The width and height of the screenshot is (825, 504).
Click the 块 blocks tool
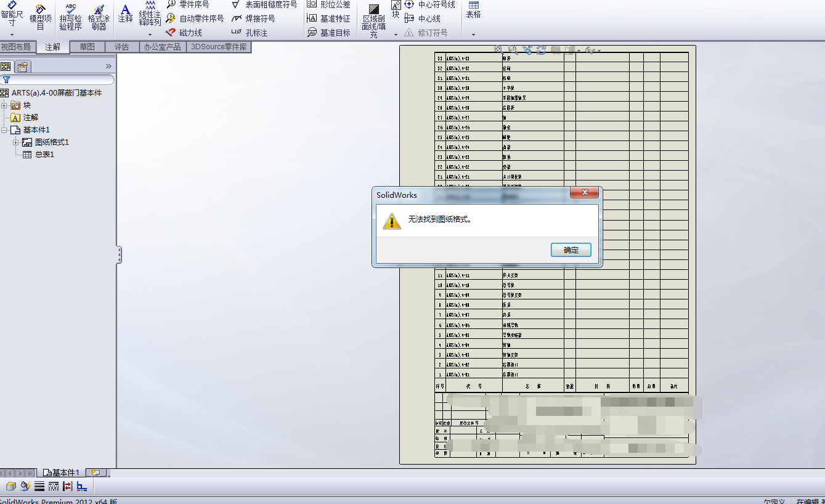click(x=396, y=9)
